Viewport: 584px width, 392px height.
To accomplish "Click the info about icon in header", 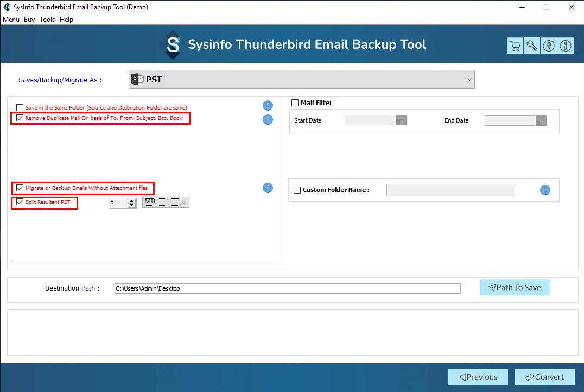I will [x=566, y=46].
